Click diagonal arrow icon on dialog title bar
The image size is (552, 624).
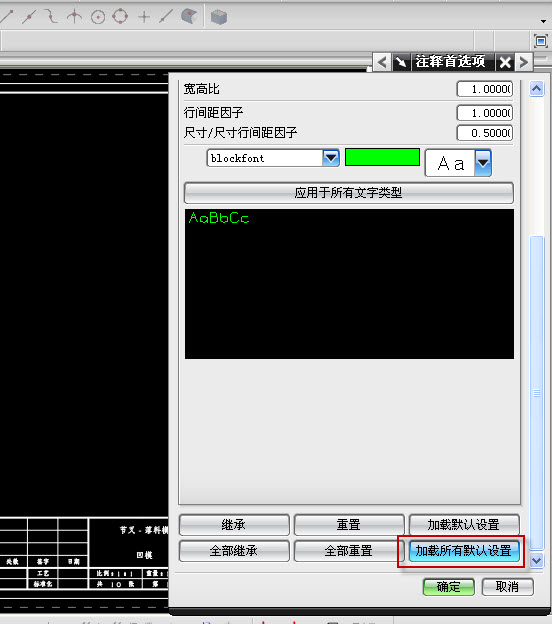[401, 62]
